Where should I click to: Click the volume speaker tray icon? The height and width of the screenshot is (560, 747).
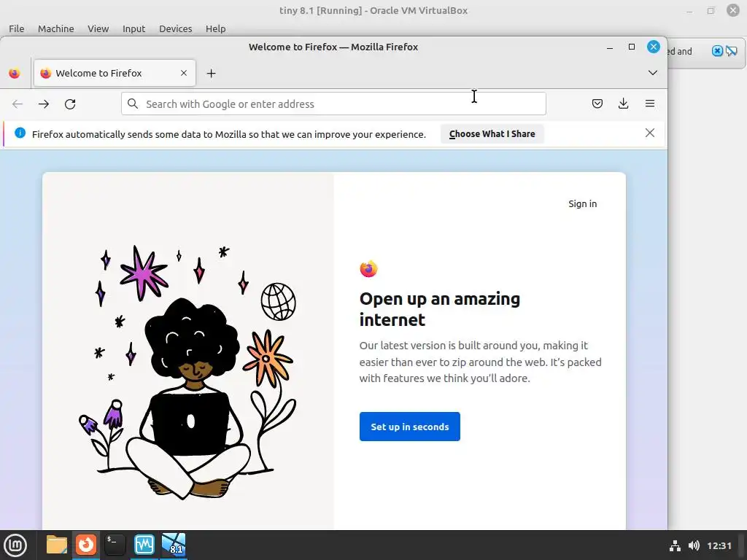[x=694, y=545]
